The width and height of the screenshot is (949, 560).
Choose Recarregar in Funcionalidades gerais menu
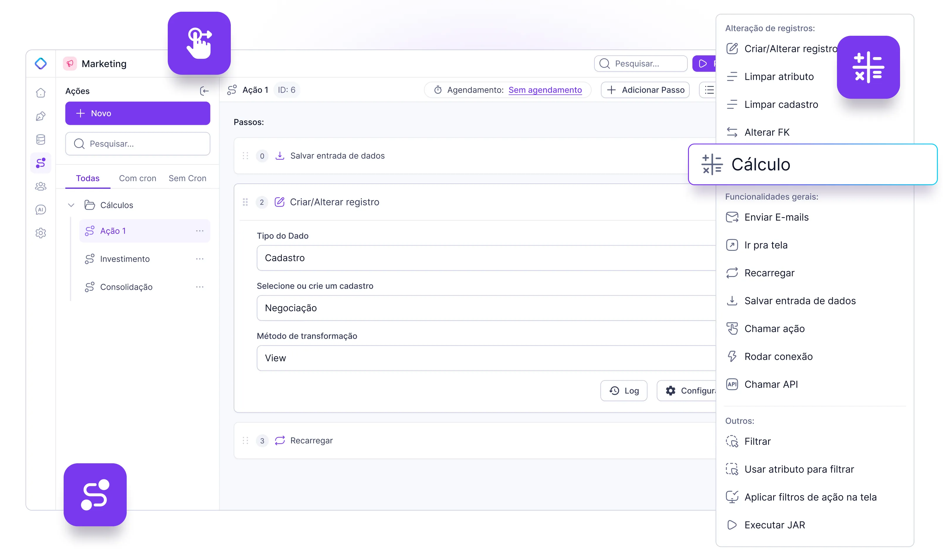760,273
